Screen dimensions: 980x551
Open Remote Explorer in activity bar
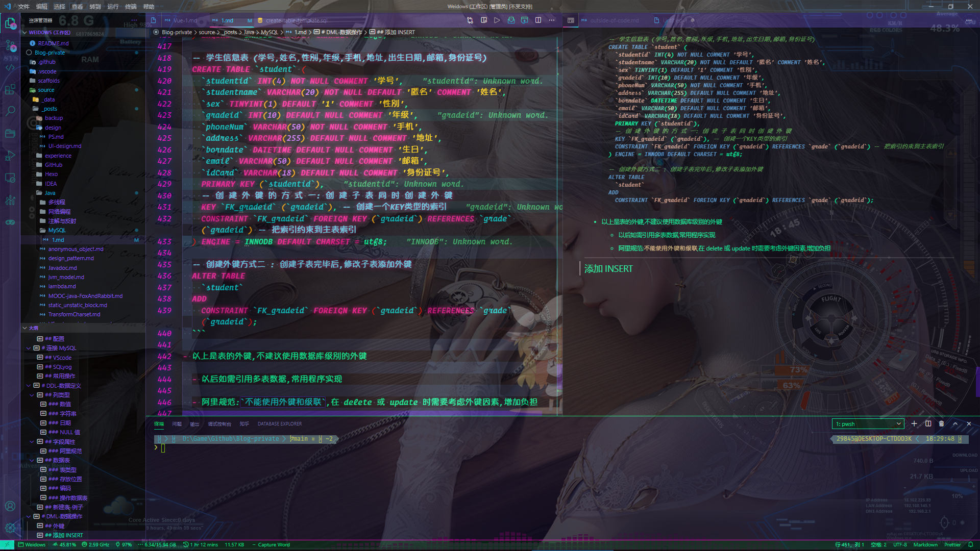click(x=10, y=178)
